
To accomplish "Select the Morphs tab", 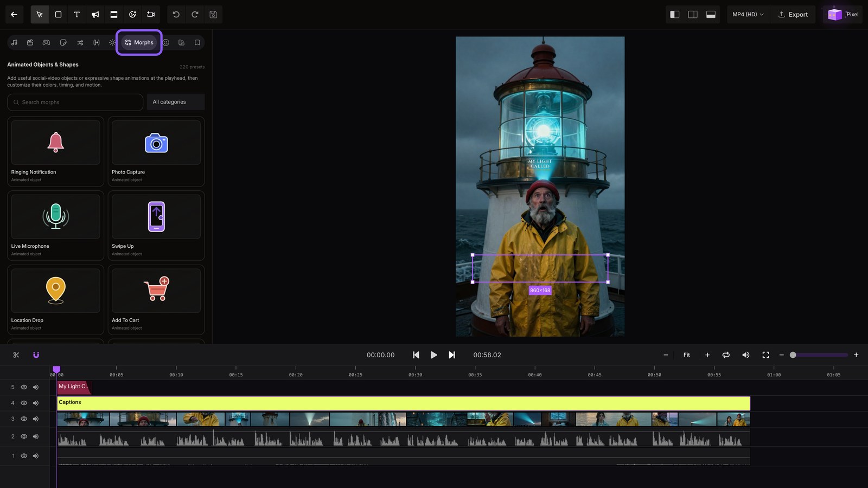I will (x=139, y=42).
